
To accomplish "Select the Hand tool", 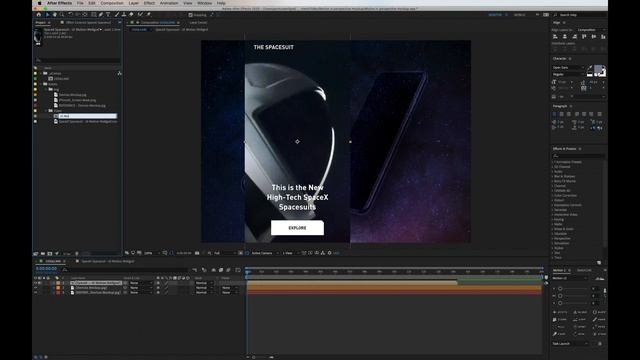I will point(54,15).
